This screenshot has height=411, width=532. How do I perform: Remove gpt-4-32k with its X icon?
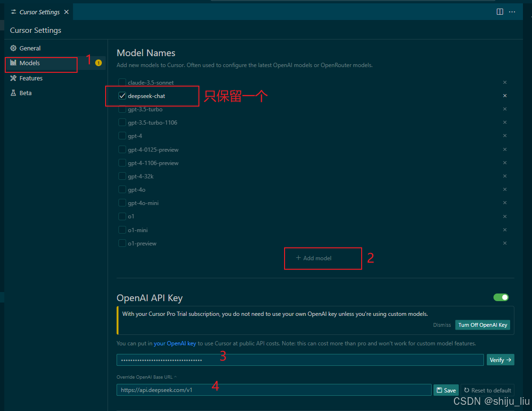(x=505, y=176)
